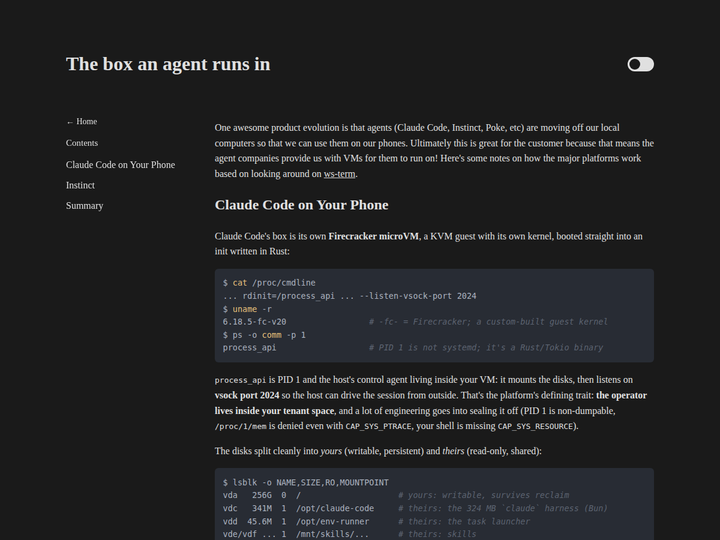Click the 'Contents' sidebar label
720x540 pixels.
[x=82, y=143]
